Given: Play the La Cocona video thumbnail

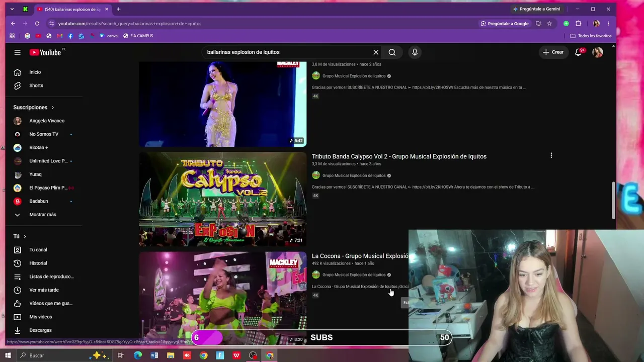Looking at the screenshot, I should coord(222,298).
